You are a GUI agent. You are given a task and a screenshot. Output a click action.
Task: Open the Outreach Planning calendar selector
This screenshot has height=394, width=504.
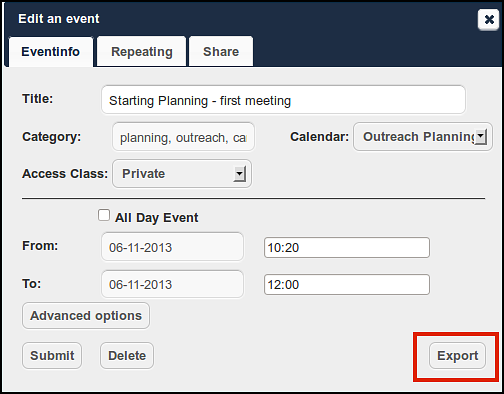(x=423, y=137)
